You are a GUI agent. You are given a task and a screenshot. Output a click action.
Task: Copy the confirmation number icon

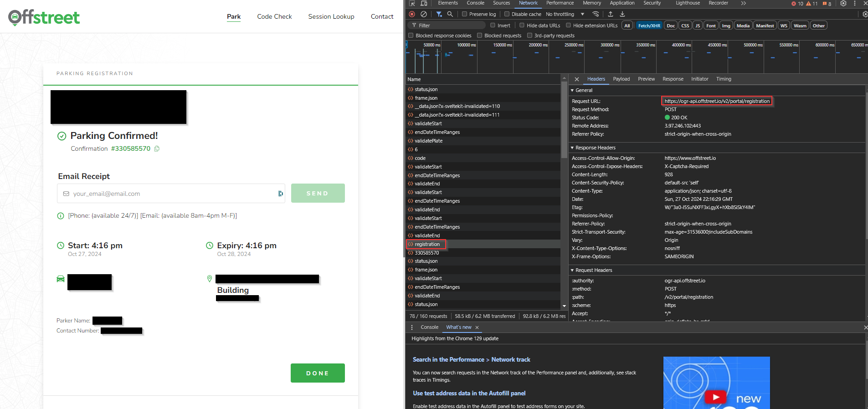(x=157, y=148)
